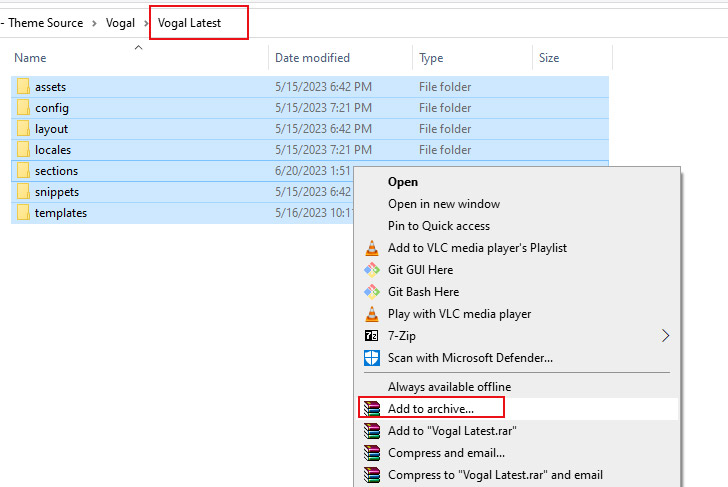
Task: Choose Compress to "Vogal Latest.rar" and email
Action: point(495,475)
